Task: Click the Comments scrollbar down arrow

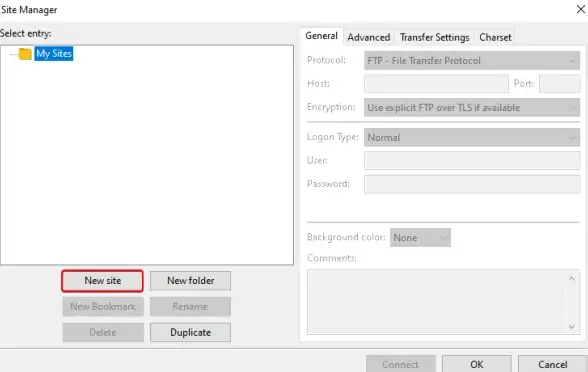Action: (572, 327)
